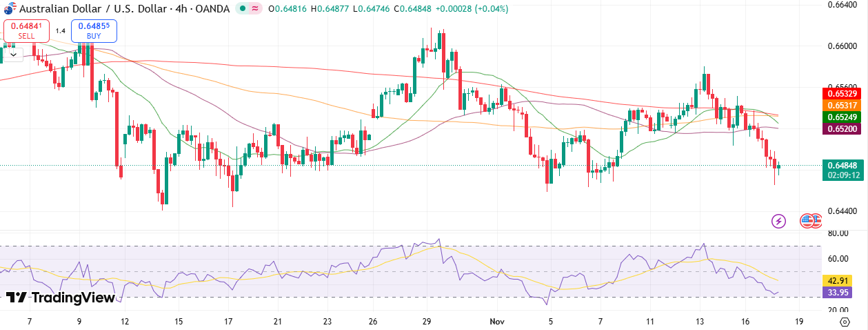Click the Nov label on time axis
This screenshot has width=868, height=330.
pos(497,322)
